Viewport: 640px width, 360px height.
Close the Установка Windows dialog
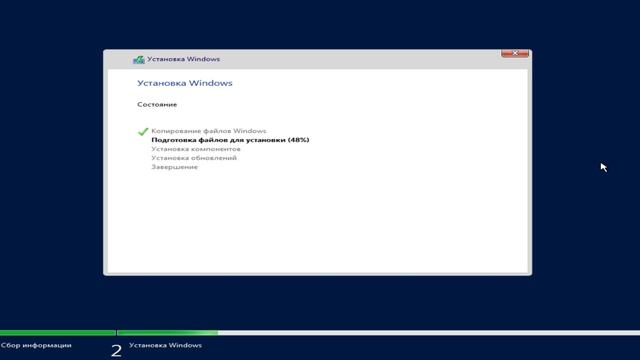[x=515, y=53]
